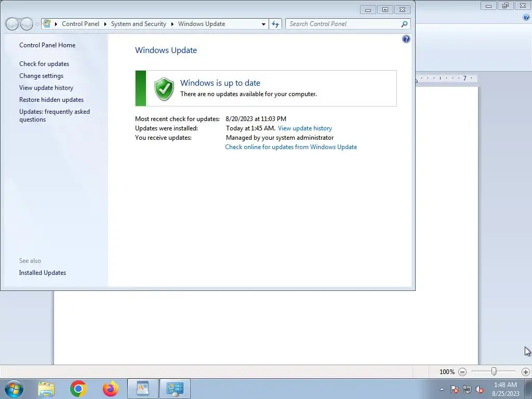Open Updates: frequently asked questions
This screenshot has width=532, height=399.
(x=54, y=115)
